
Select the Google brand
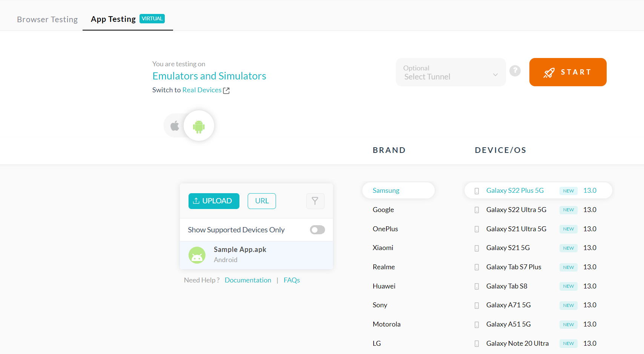tap(383, 210)
